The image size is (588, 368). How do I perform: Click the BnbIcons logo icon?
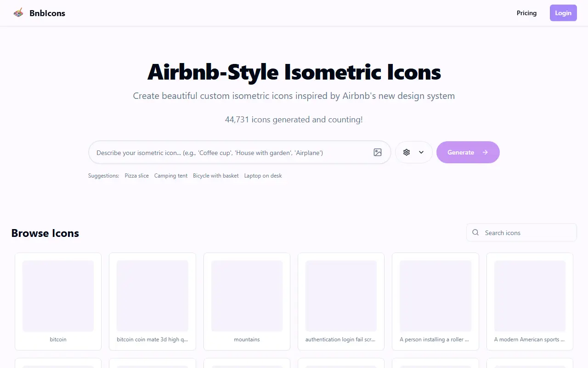pyautogui.click(x=18, y=13)
